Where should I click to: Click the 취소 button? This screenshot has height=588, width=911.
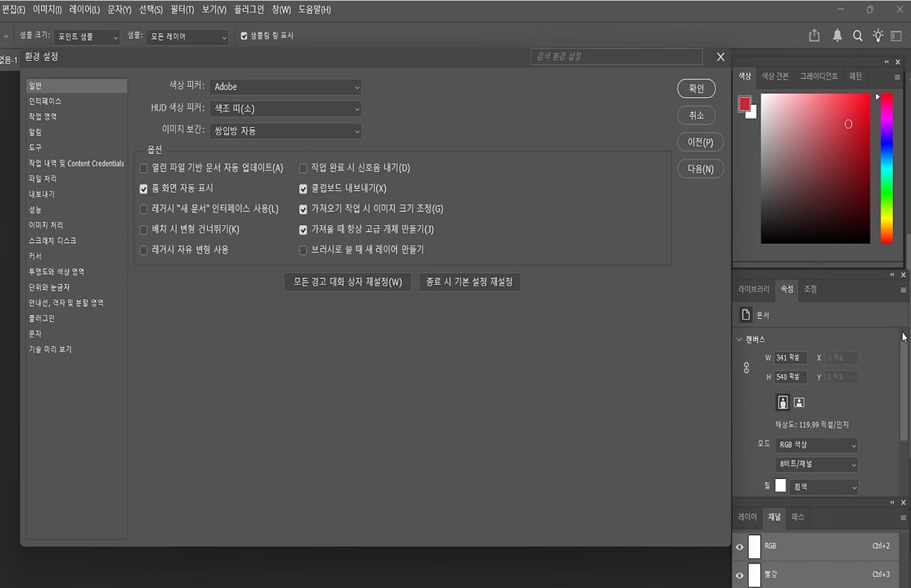(x=696, y=115)
